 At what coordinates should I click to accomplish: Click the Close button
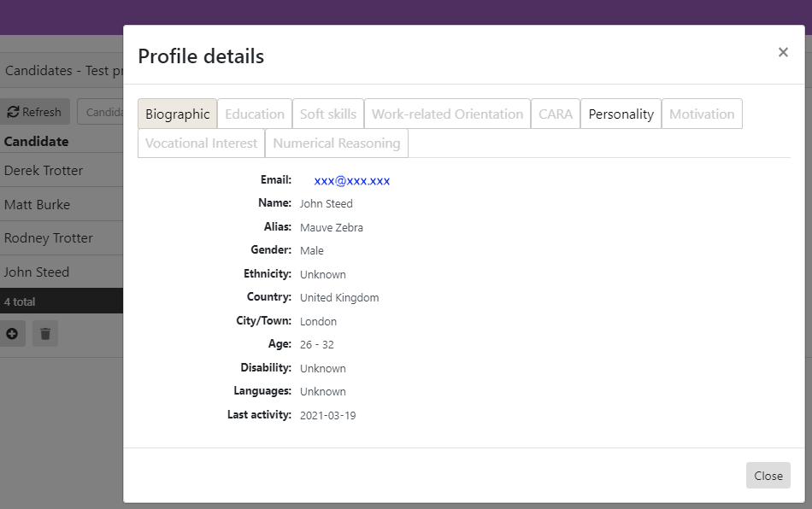click(768, 476)
